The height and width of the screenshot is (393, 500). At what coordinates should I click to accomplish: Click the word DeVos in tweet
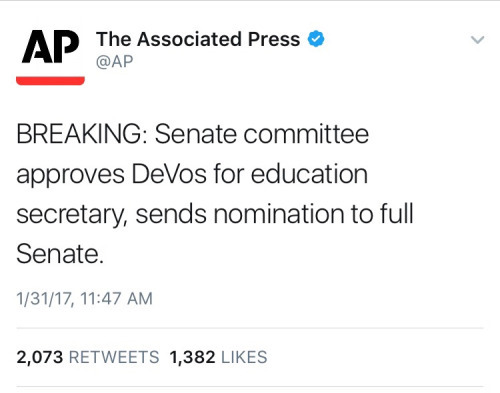click(169, 174)
